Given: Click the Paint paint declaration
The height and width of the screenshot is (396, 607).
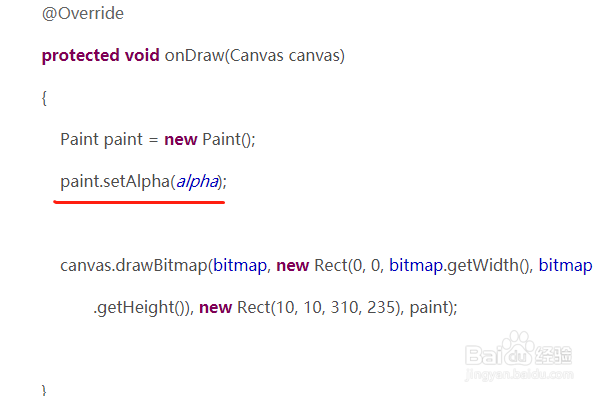Looking at the screenshot, I should (x=101, y=139).
